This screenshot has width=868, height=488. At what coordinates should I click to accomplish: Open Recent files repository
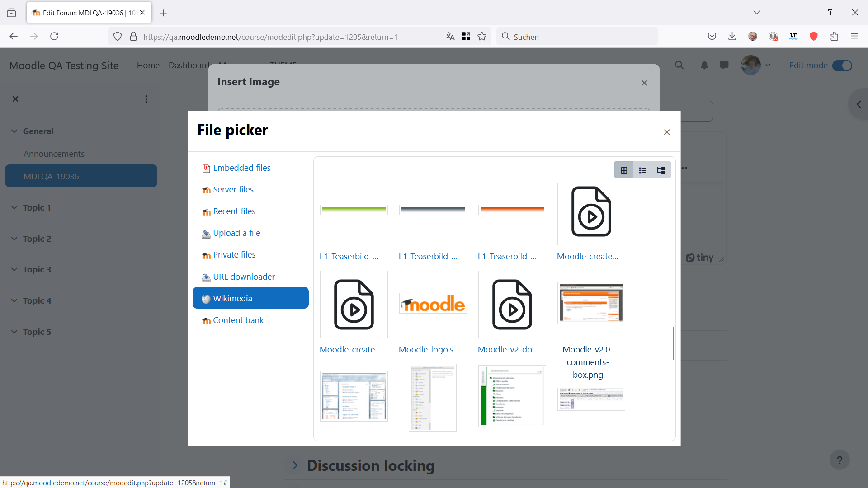(x=234, y=211)
